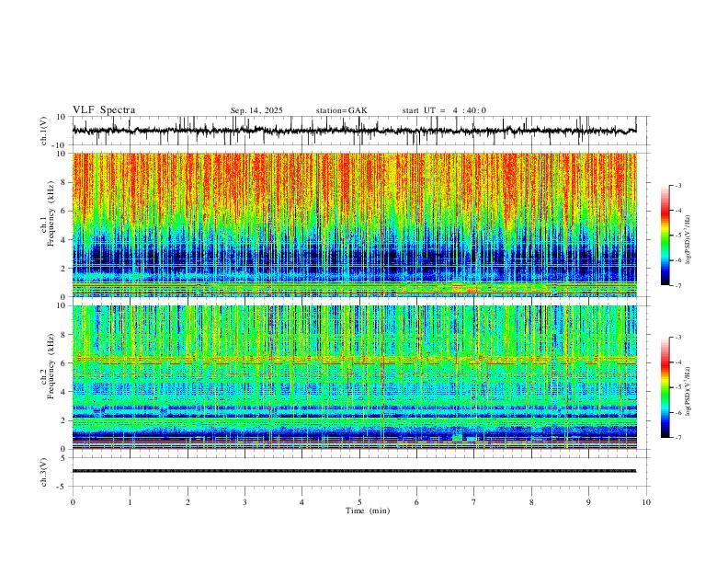Click time axis tick label '10'
Image resolution: width=728 pixels, height=563 pixels.
[x=646, y=502]
